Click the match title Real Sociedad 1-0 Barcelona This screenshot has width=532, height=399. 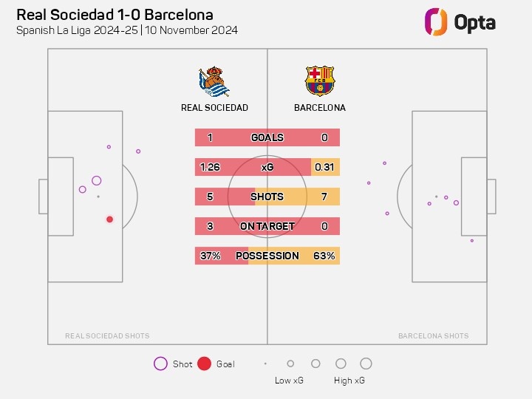coord(115,15)
